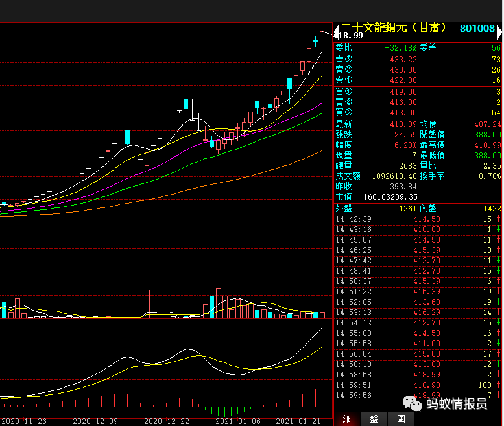The image size is (504, 426).
Task: Click the latest price 418.39
Action: pyautogui.click(x=403, y=124)
